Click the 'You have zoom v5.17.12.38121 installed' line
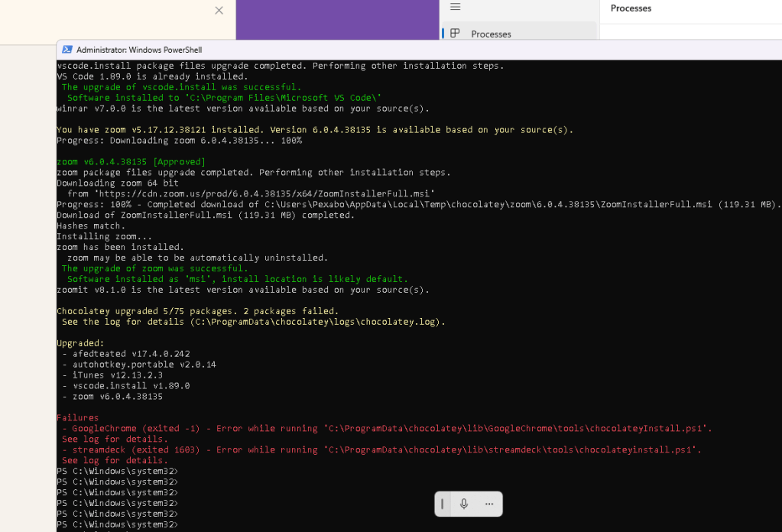The width and height of the screenshot is (782, 532). [x=315, y=130]
